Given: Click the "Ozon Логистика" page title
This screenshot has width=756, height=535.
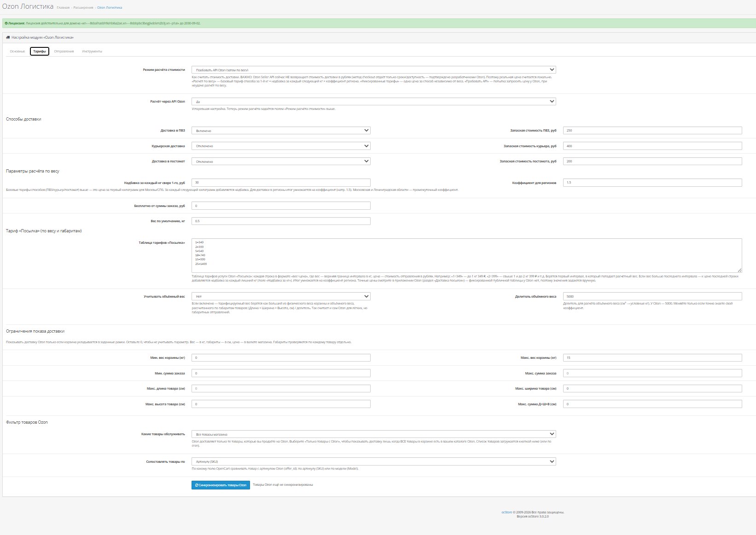Looking at the screenshot, I should click(x=28, y=7).
